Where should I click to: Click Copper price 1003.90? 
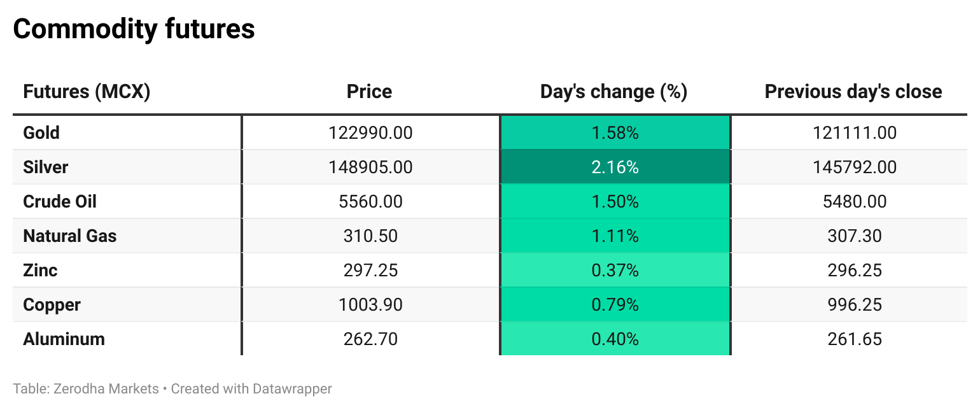click(370, 305)
